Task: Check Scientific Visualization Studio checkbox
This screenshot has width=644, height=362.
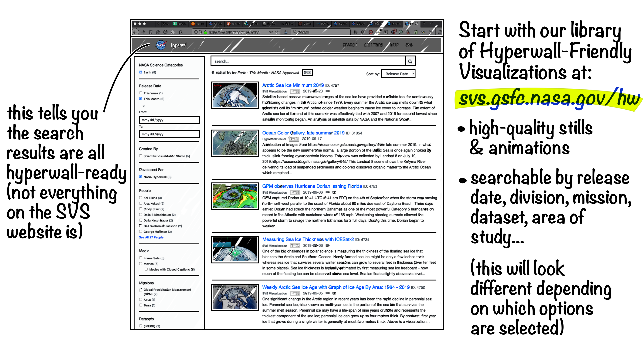Action: click(141, 156)
